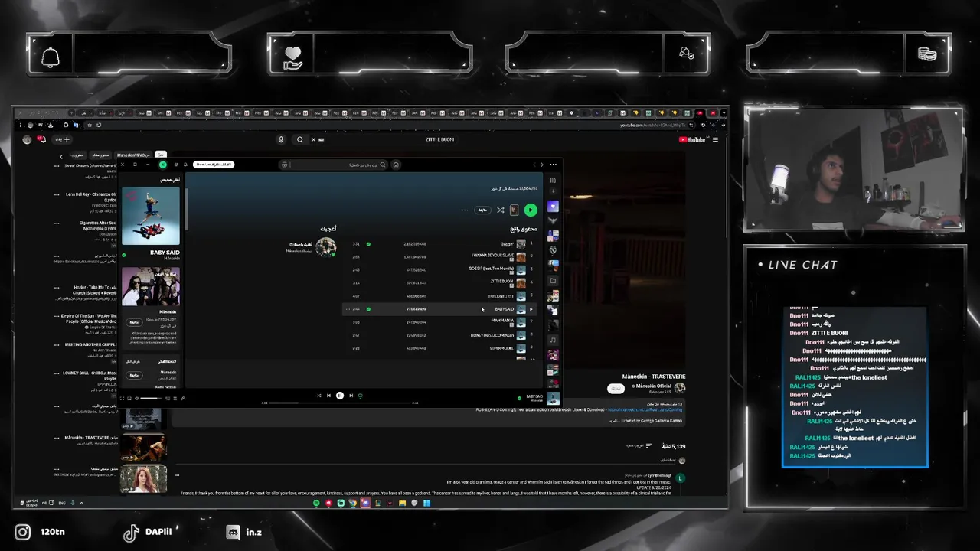The height and width of the screenshot is (551, 980).
Task: Click Subscribe button for Måneskin Official
Action: tap(616, 388)
